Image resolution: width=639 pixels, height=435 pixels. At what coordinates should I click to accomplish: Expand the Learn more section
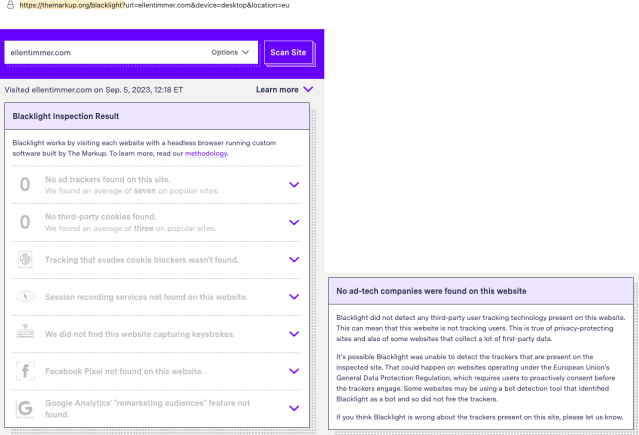(x=284, y=90)
